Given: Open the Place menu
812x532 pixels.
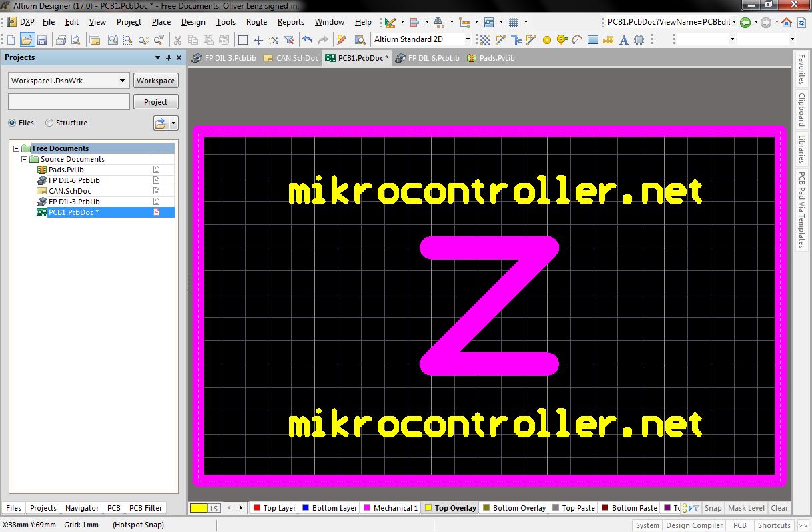Looking at the screenshot, I should [161, 22].
